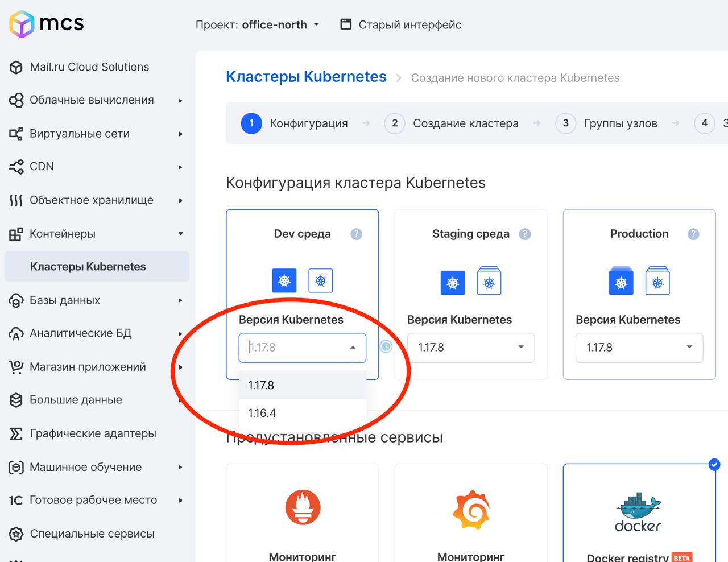Expand Базы данных submenu arrow
This screenshot has width=728, height=562.
point(180,300)
